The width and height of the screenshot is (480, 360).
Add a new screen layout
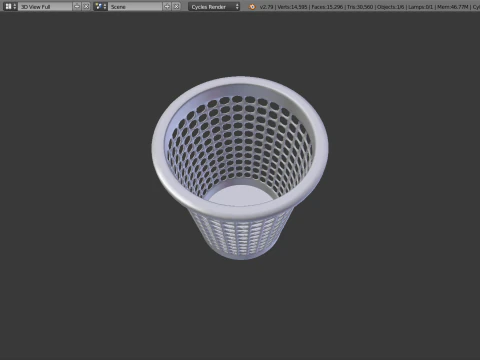click(x=77, y=6)
